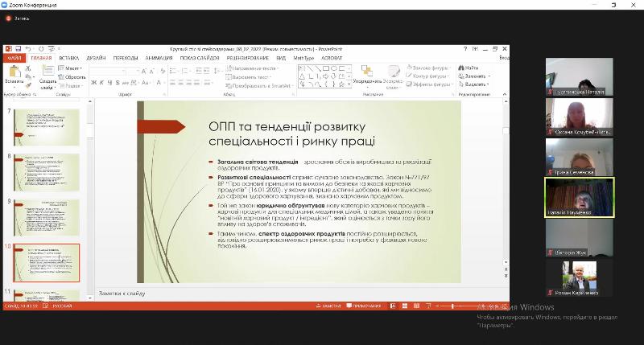Click the Format Painter brush icon
The width and height of the screenshot is (644, 345).
[28, 85]
